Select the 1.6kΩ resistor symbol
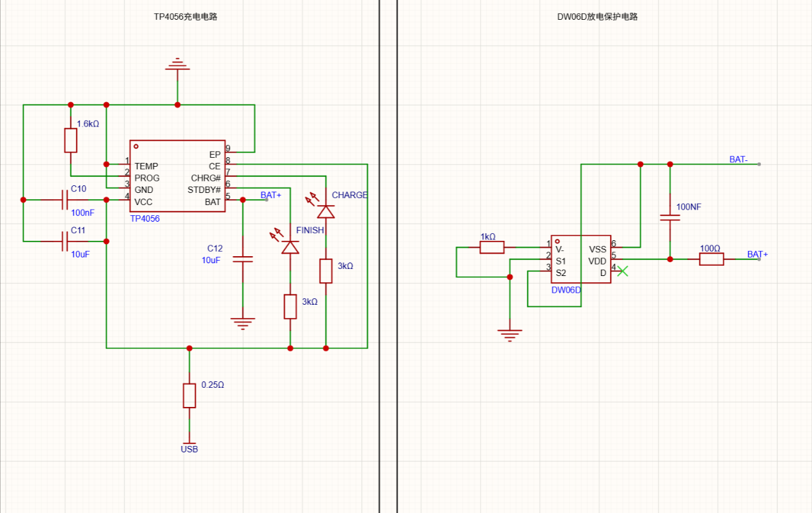This screenshot has height=513, width=812. pyautogui.click(x=70, y=140)
